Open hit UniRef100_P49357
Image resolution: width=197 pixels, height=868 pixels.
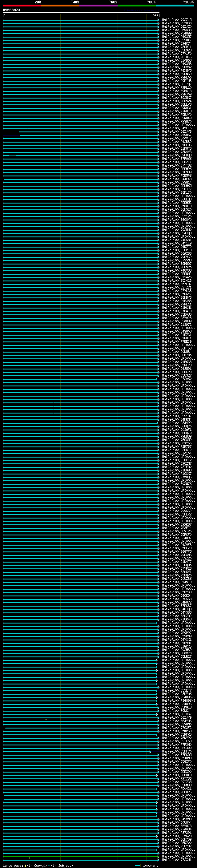177,37
